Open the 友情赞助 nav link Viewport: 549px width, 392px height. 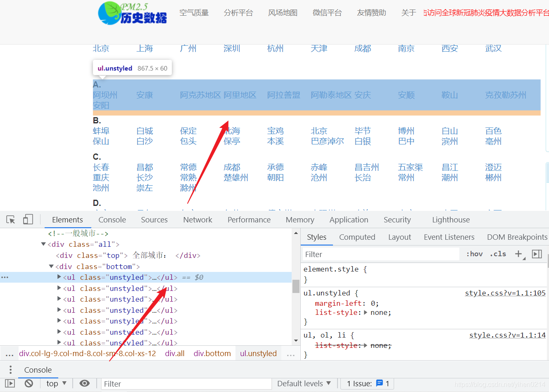pos(371,13)
